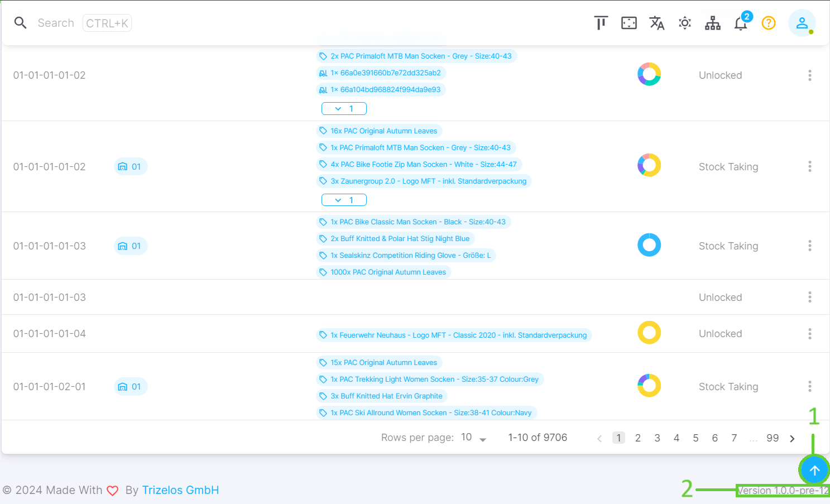Screen dimensions: 830x504
Task: Open three-dot menu for row 01-01-01-01-04
Action: point(810,334)
